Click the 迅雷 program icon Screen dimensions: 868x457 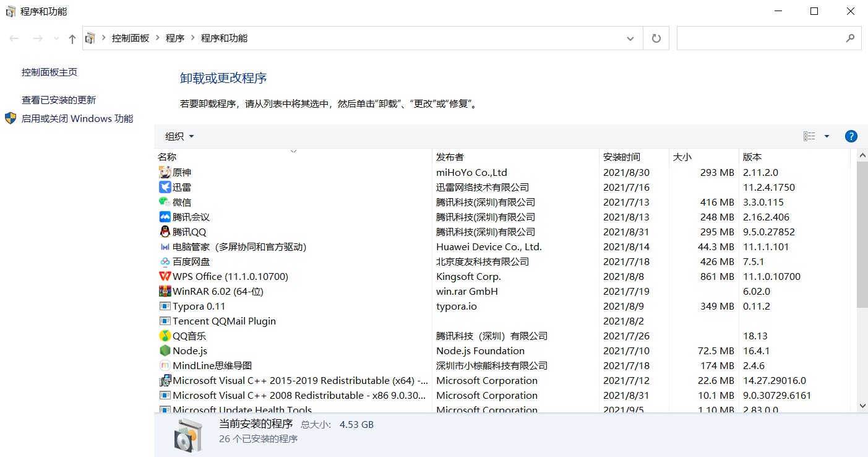tap(165, 187)
